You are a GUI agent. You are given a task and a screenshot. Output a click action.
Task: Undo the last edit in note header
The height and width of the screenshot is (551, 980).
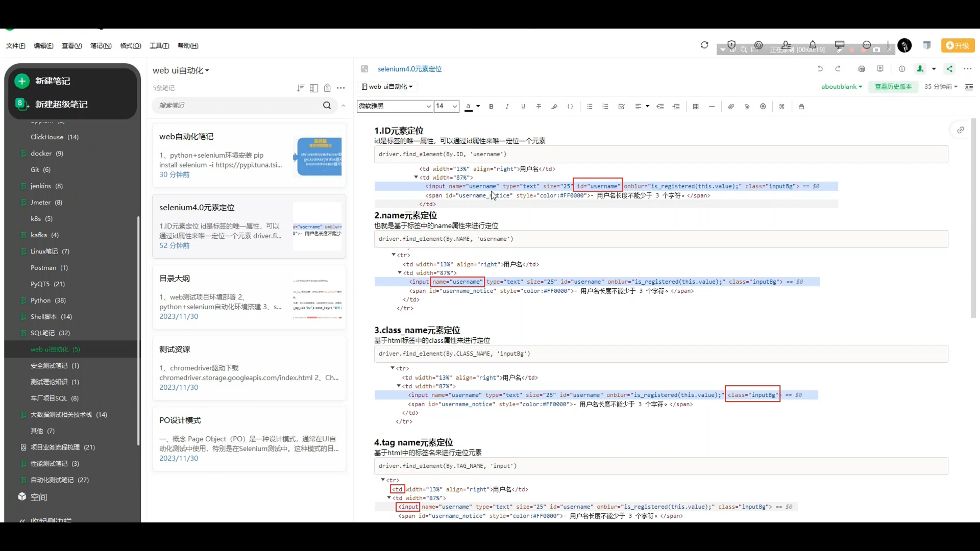(x=820, y=69)
